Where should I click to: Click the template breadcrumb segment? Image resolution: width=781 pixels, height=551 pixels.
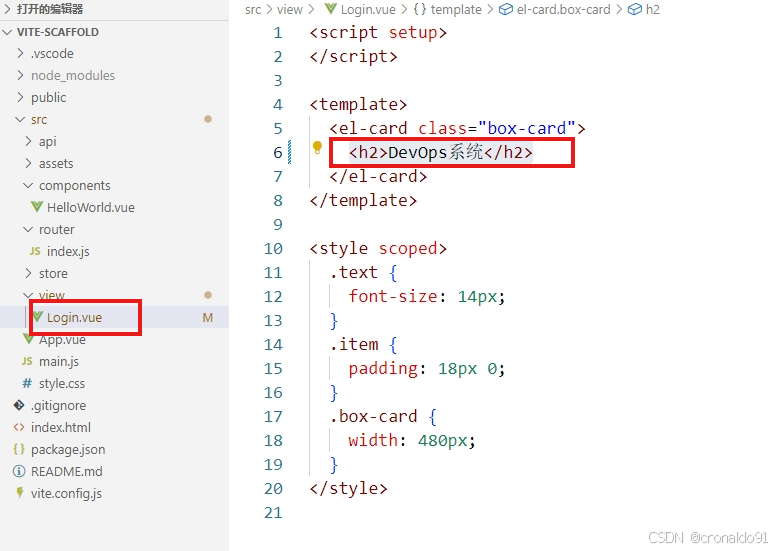coord(456,9)
